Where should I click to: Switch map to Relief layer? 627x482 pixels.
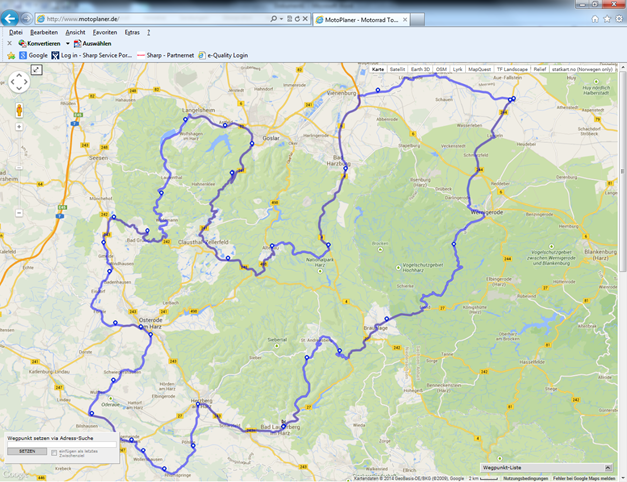tap(539, 69)
